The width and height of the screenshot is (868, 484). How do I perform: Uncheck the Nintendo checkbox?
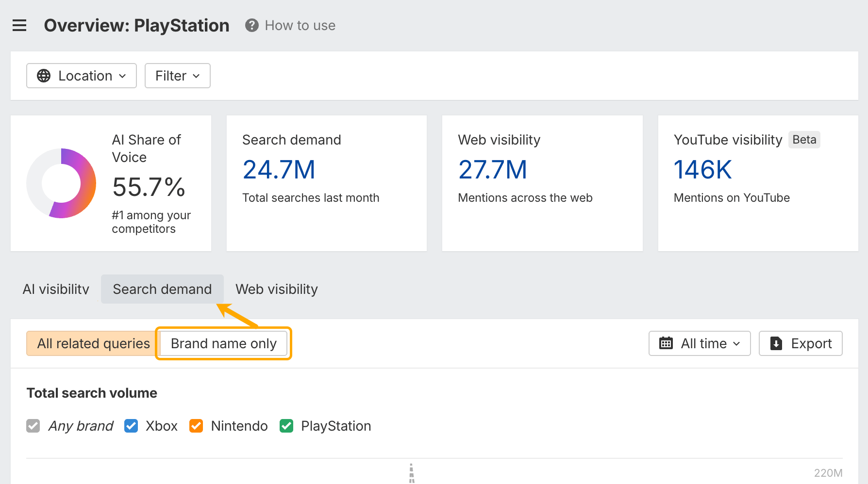[196, 426]
